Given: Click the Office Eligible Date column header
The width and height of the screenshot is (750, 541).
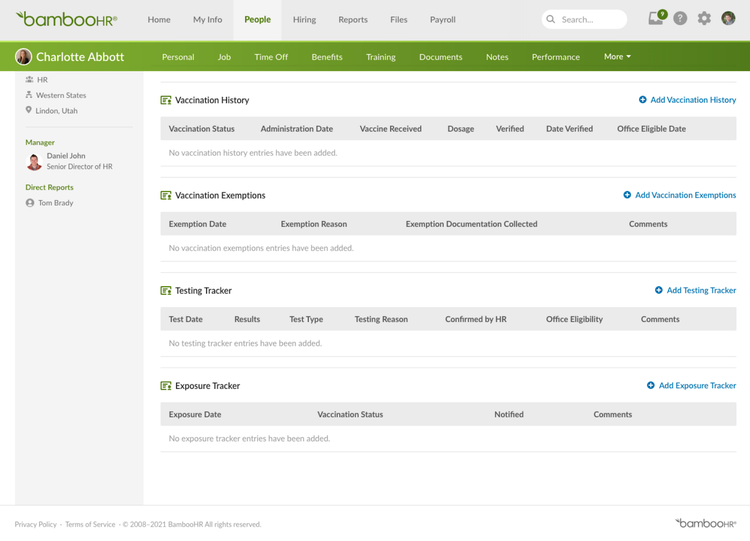Looking at the screenshot, I should (651, 129).
